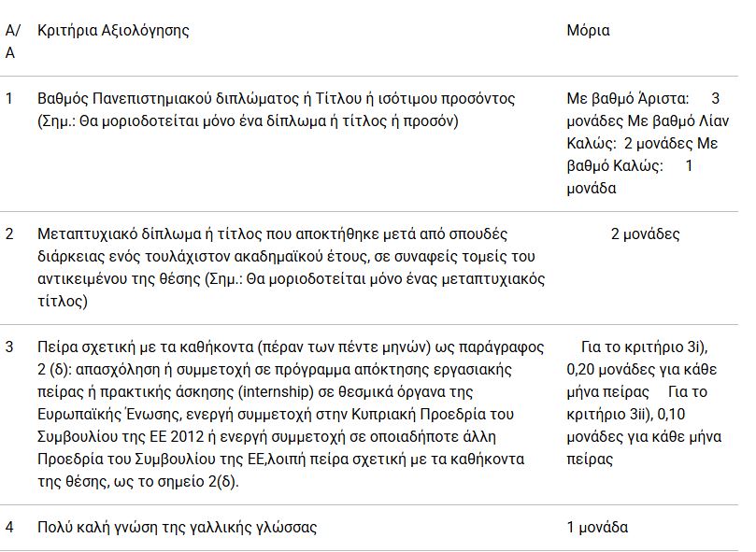Select row number 4 cell
Screen dimensions: 756x552
[9, 527]
